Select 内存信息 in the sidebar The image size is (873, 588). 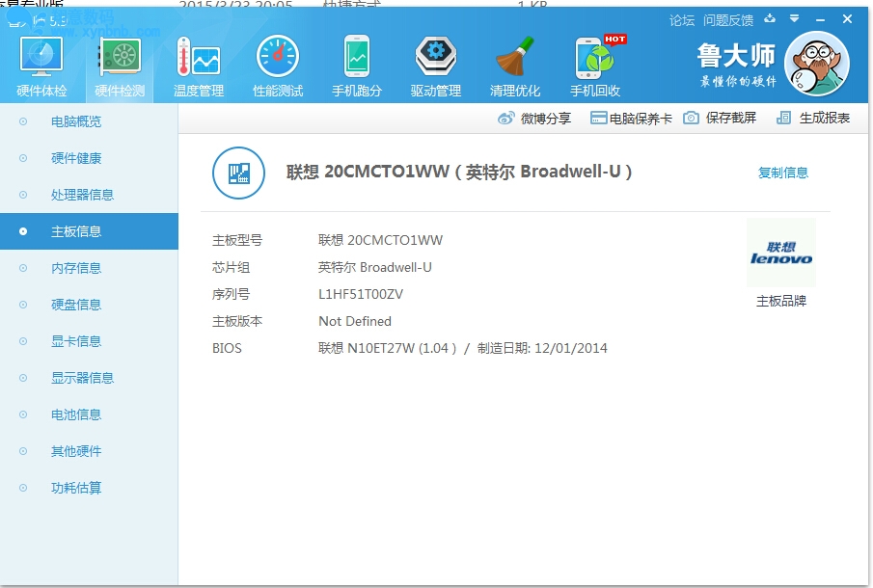pyautogui.click(x=76, y=268)
